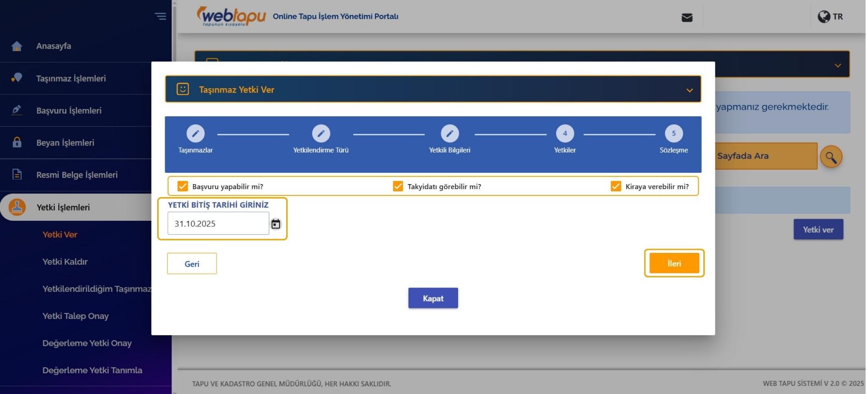
Task: Disable the Kiraya verebilir mi checkbox
Action: tap(616, 186)
